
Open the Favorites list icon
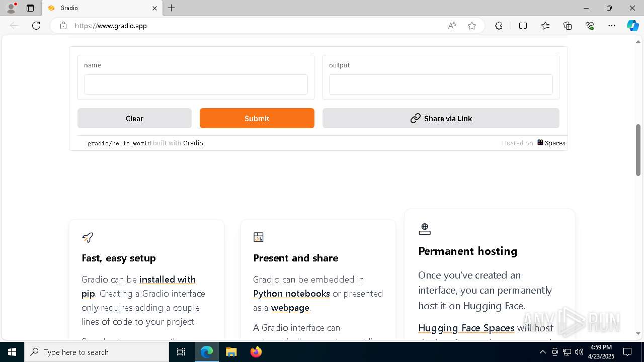[545, 26]
